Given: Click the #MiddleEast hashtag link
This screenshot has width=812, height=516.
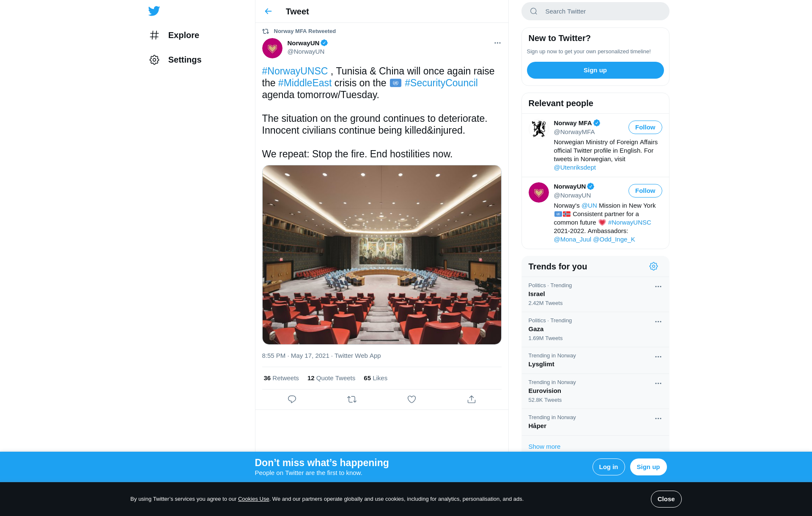Looking at the screenshot, I should click(304, 83).
